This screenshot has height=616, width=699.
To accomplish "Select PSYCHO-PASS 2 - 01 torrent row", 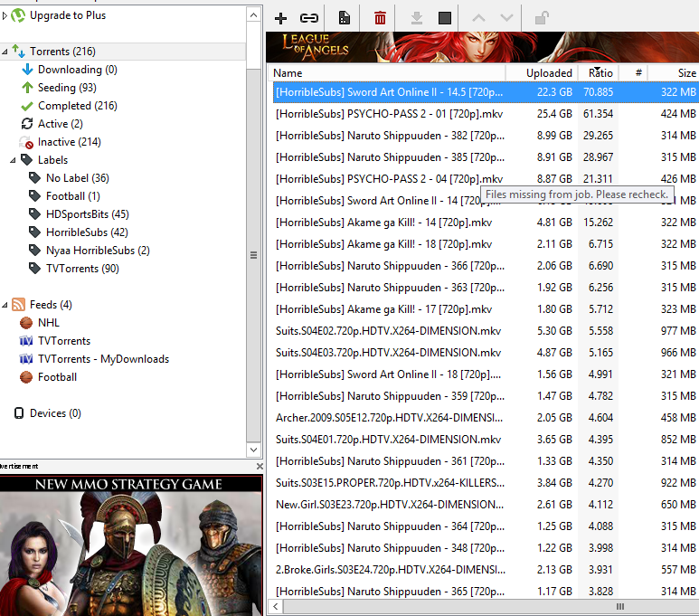I will point(486,114).
